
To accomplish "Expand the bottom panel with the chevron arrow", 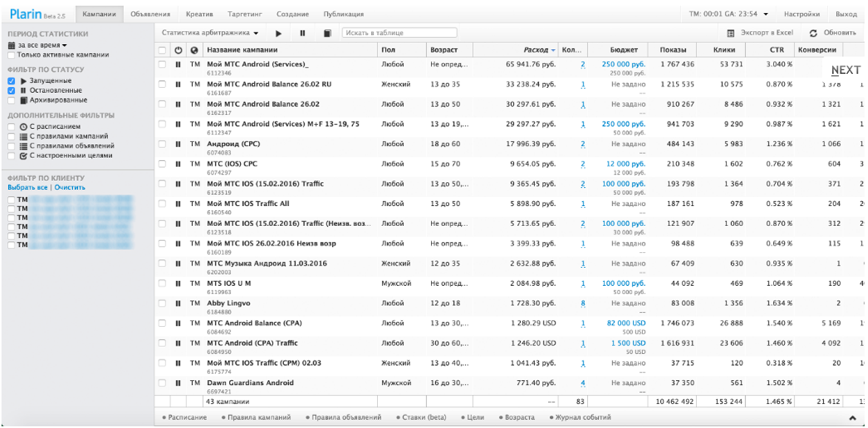I will (853, 418).
